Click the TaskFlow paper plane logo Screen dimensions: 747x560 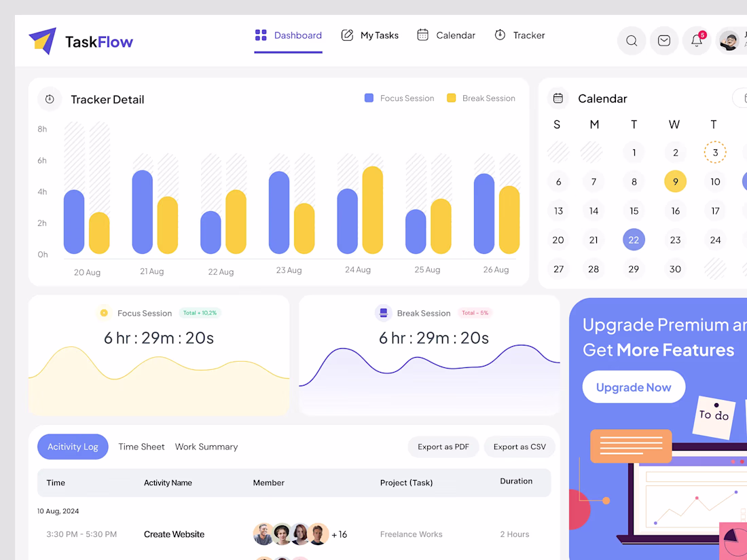tap(42, 41)
